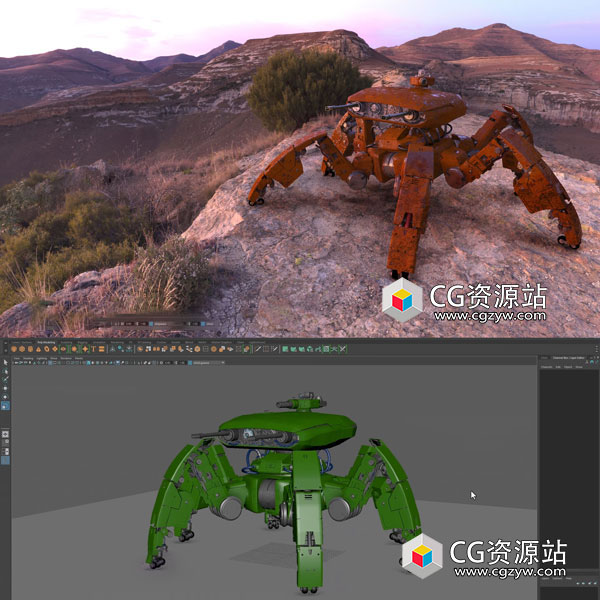This screenshot has height=600, width=600.
Task: Switch to the Rigging shelf tab
Action: (x=82, y=342)
